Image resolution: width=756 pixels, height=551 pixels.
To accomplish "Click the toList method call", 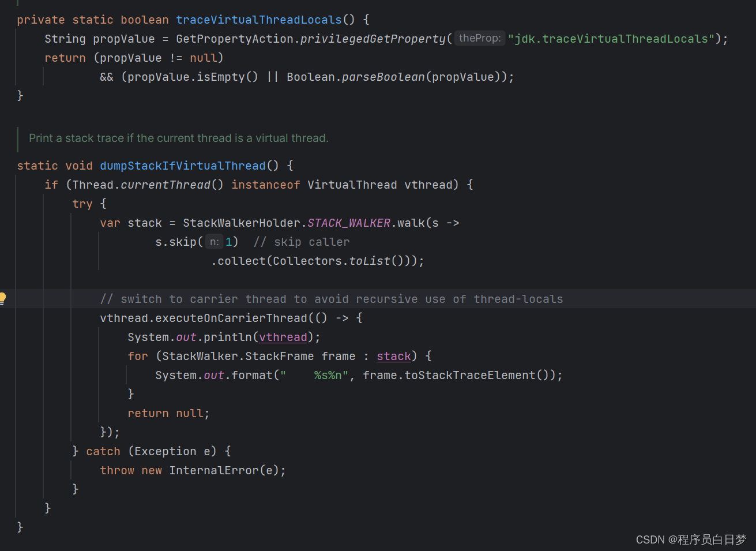I will point(370,261).
